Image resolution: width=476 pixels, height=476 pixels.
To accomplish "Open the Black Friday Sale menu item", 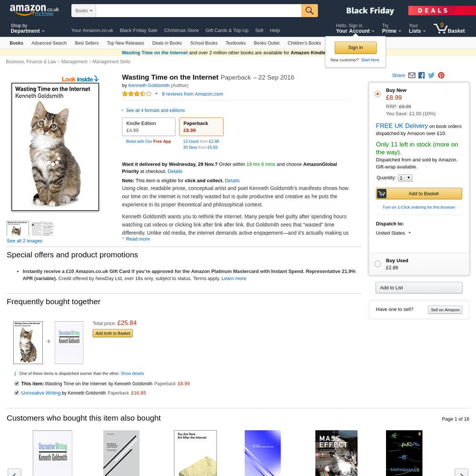I will 139,30.
